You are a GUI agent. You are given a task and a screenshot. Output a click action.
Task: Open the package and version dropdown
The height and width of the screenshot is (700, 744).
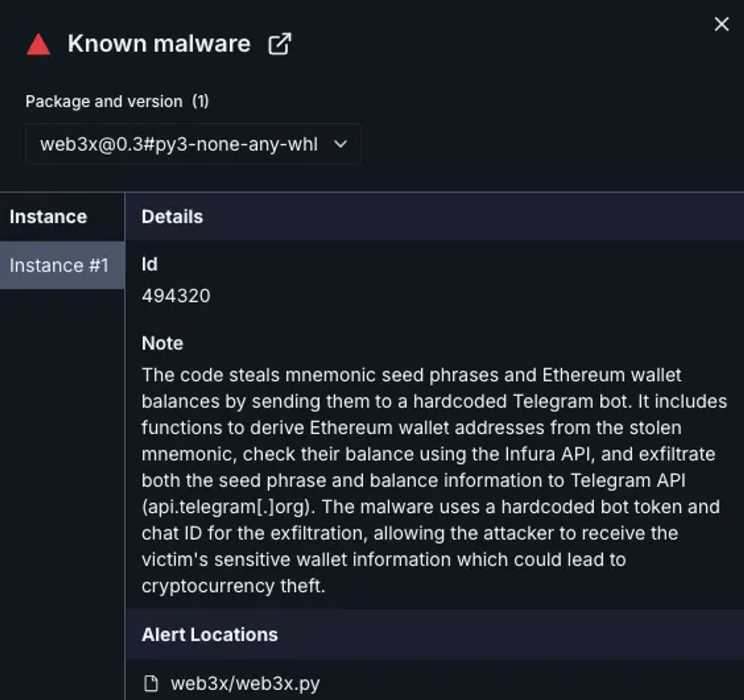pyautogui.click(x=193, y=144)
